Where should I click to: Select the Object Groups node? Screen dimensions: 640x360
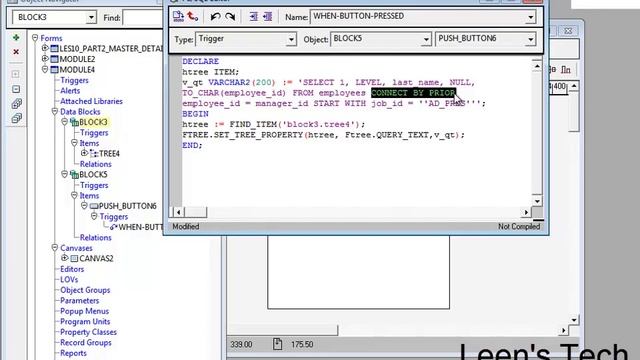[85, 290]
